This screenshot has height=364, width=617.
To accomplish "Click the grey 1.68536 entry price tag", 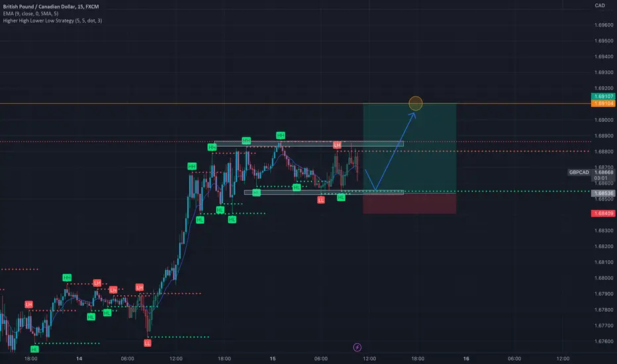I will 603,193.
